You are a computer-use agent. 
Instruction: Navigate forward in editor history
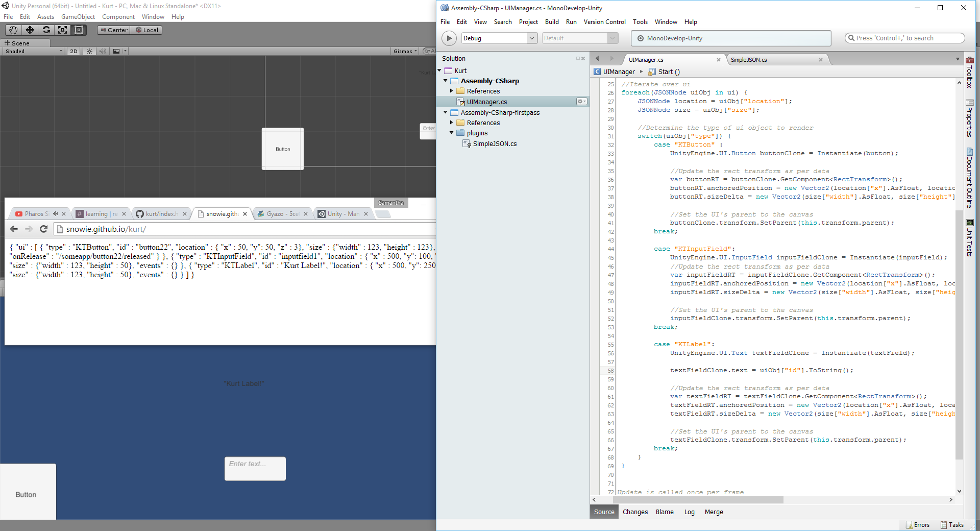coord(612,59)
